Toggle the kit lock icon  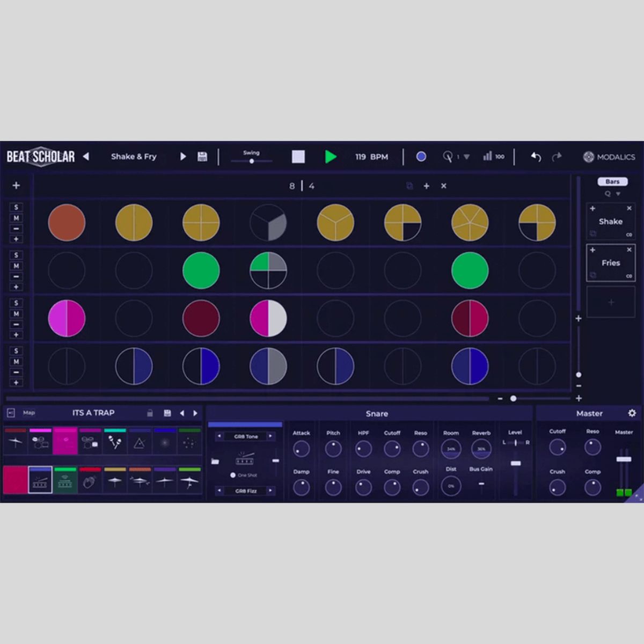pyautogui.click(x=150, y=413)
